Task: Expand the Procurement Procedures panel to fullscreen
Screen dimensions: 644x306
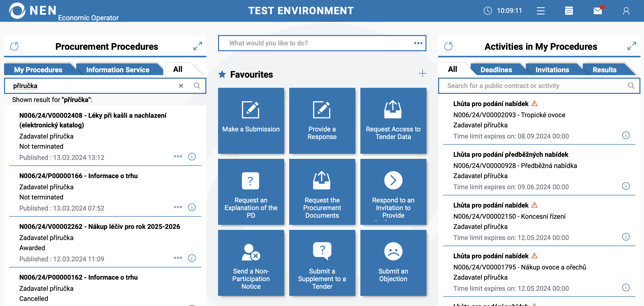Action: (x=198, y=46)
